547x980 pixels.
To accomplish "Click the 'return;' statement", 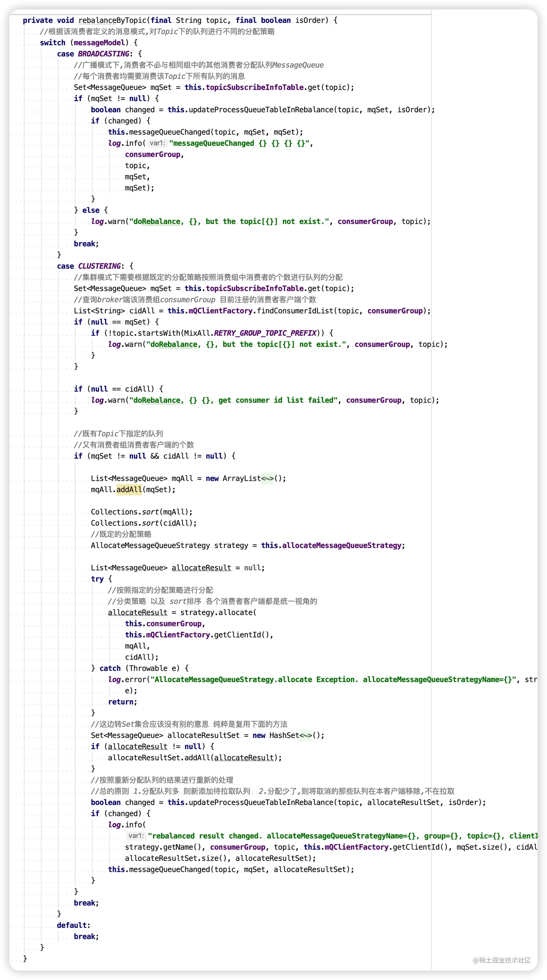I will (122, 702).
